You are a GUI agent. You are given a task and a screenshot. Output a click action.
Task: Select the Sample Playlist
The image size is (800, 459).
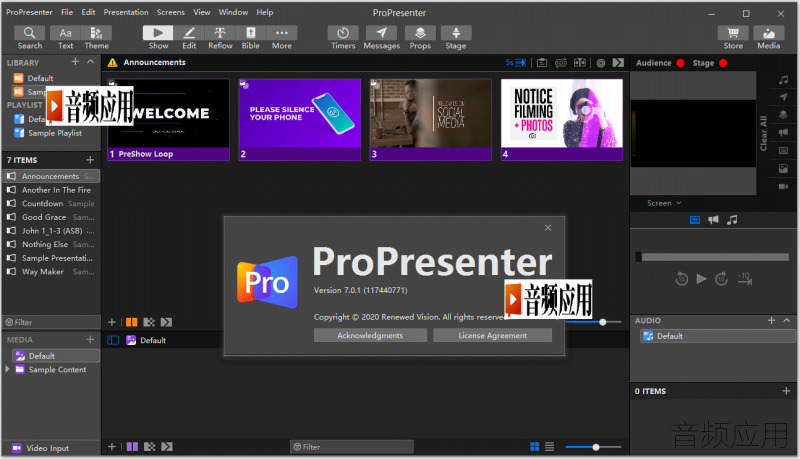coord(55,133)
